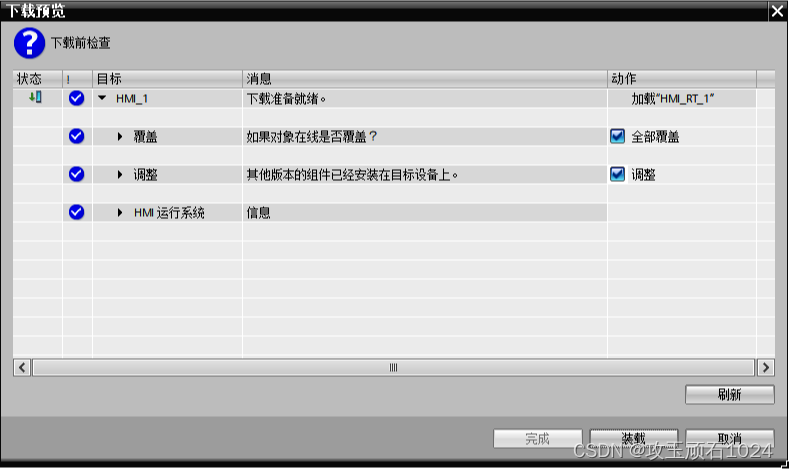This screenshot has height=470, width=789.
Task: Click the exclamation mark column header
Action: click(x=77, y=79)
